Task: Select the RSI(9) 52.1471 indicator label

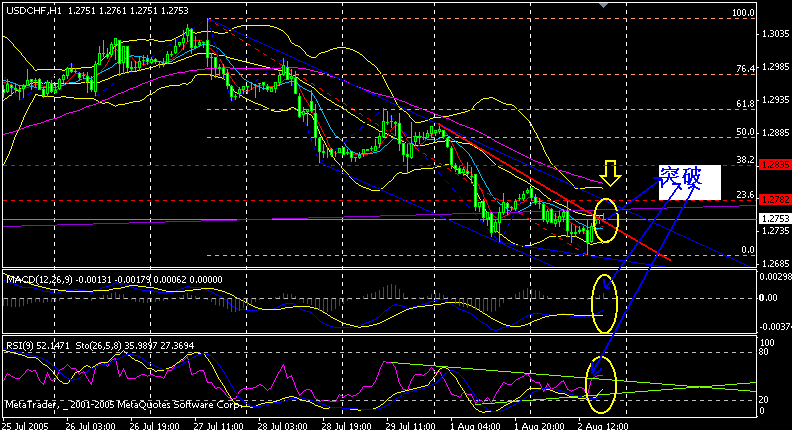Action: (36, 346)
